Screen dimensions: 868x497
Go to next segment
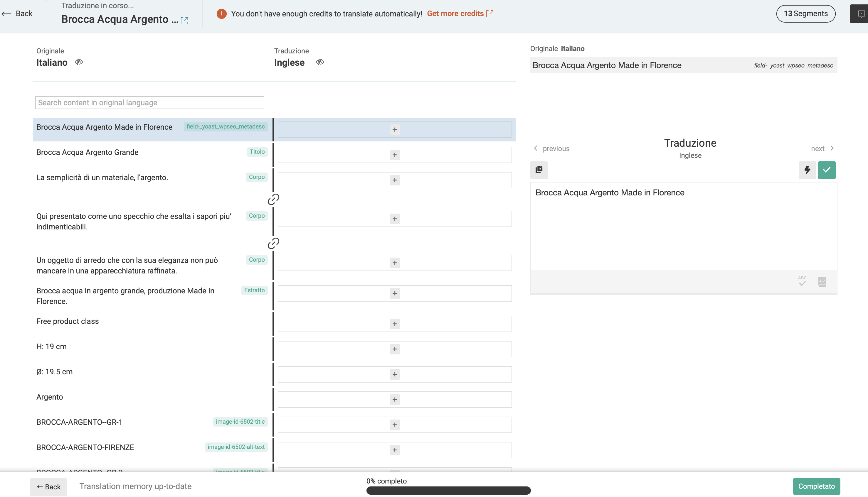822,148
